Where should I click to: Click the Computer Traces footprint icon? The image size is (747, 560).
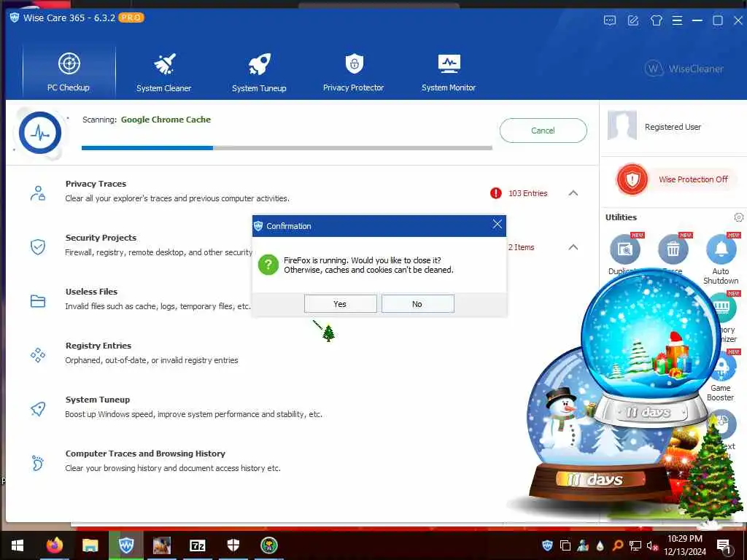tap(38, 462)
